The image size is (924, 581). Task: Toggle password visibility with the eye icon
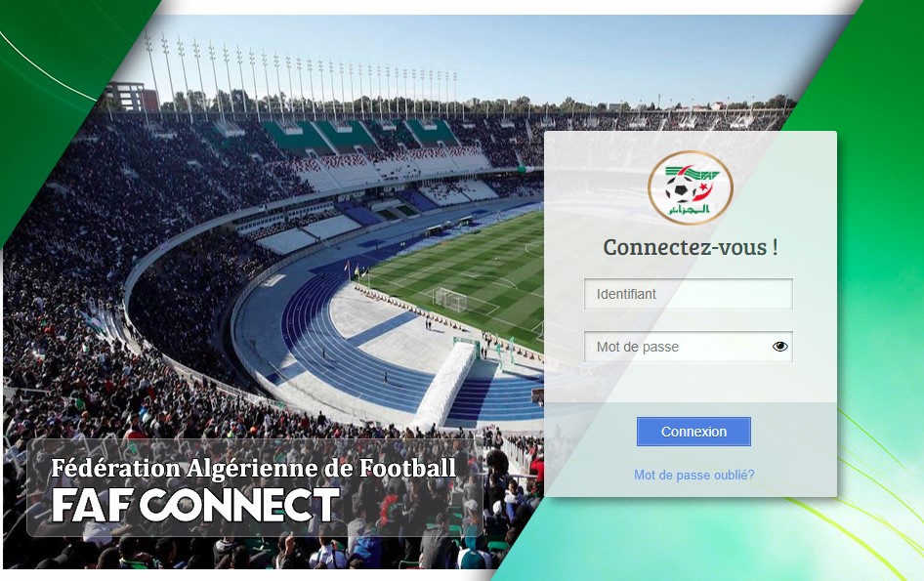click(x=779, y=347)
